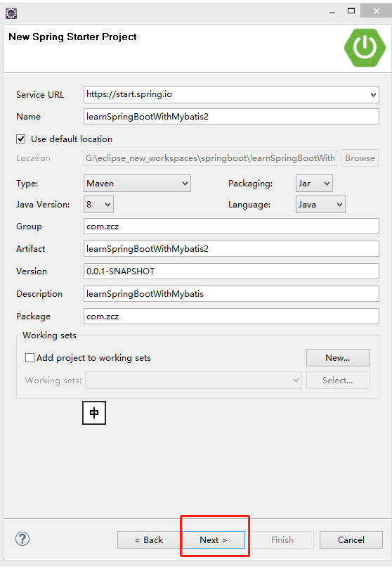Viewport: 392px width, 569px height.
Task: Enable Add project to working sets
Action: coord(30,358)
